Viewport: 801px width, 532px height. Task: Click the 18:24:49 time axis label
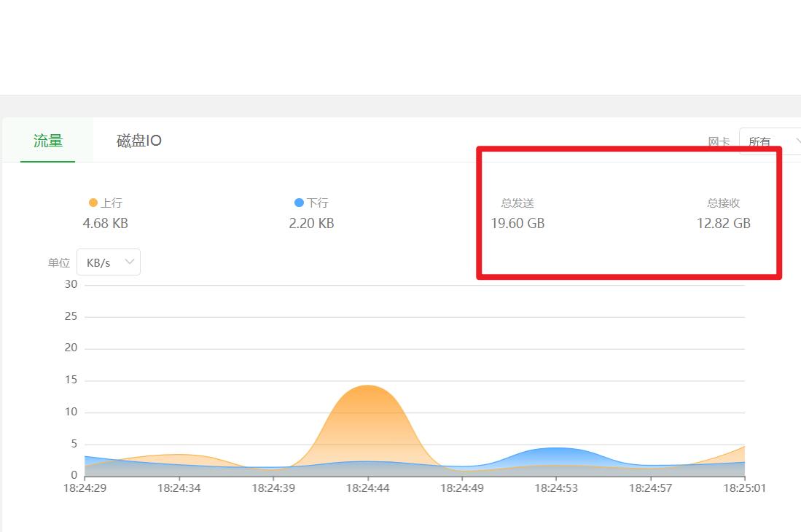click(462, 488)
